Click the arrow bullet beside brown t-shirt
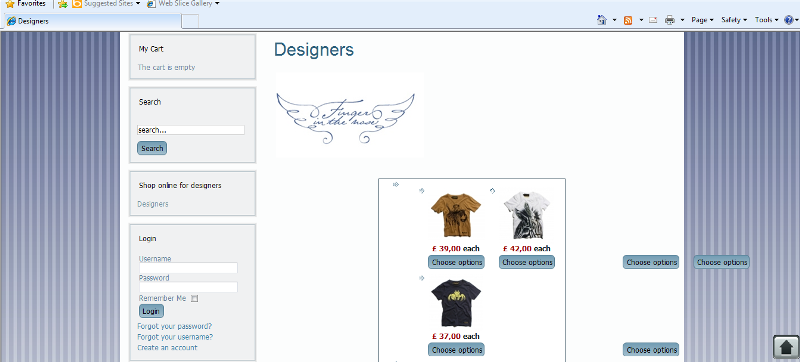The width and height of the screenshot is (800, 362). coord(421,191)
